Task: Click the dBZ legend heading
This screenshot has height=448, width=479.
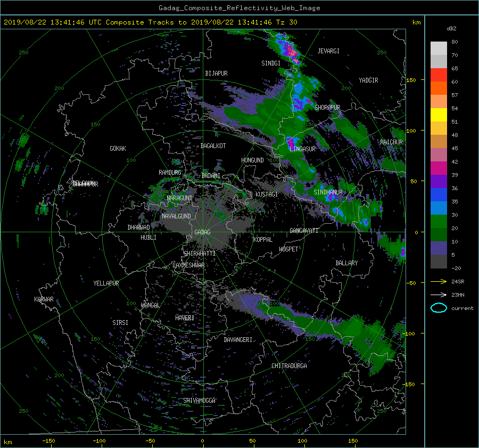Action: click(451, 29)
